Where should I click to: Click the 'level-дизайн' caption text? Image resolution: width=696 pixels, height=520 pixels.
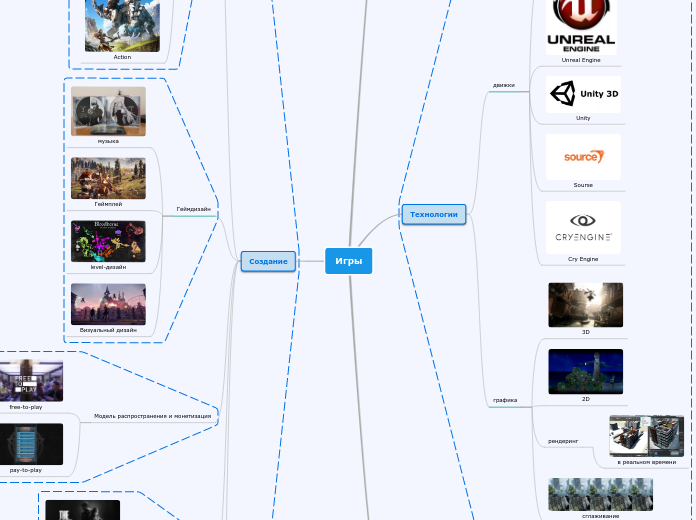point(108,267)
